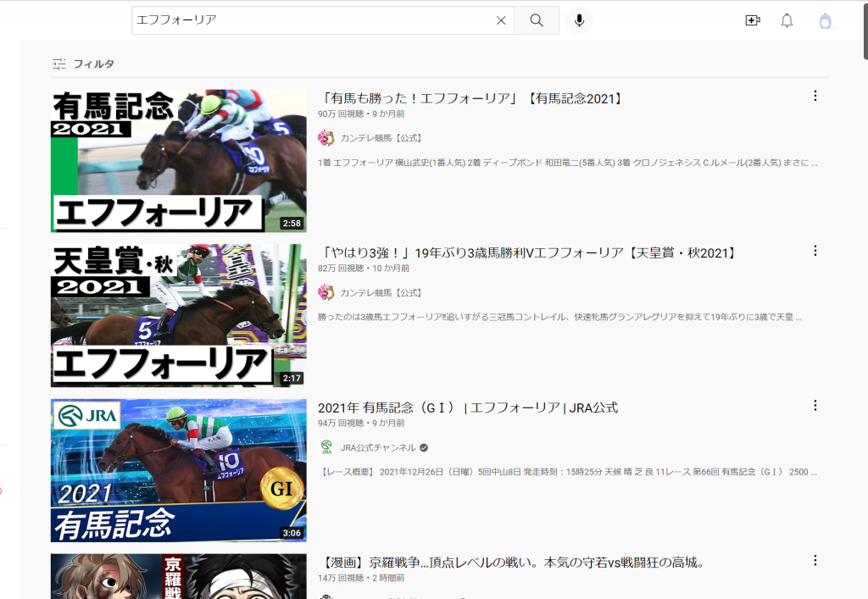
Task: Click description starting 【レース概要】 2021年12月26日
Action: click(567, 472)
